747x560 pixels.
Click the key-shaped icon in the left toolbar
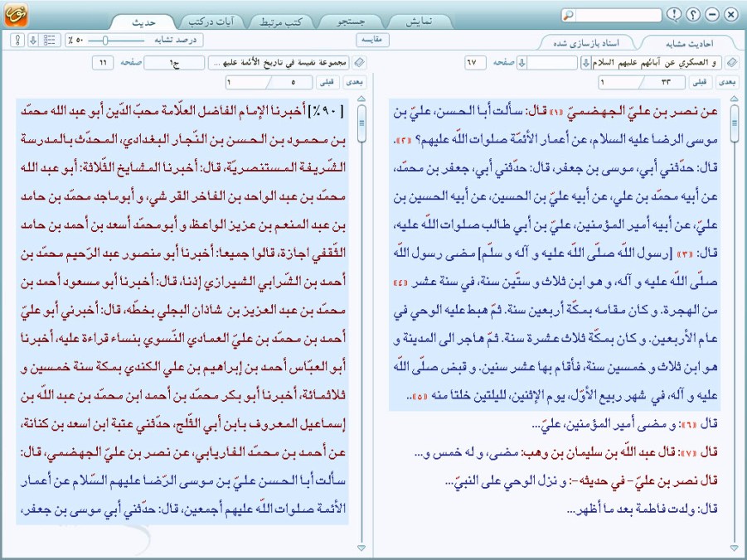pos(17,40)
